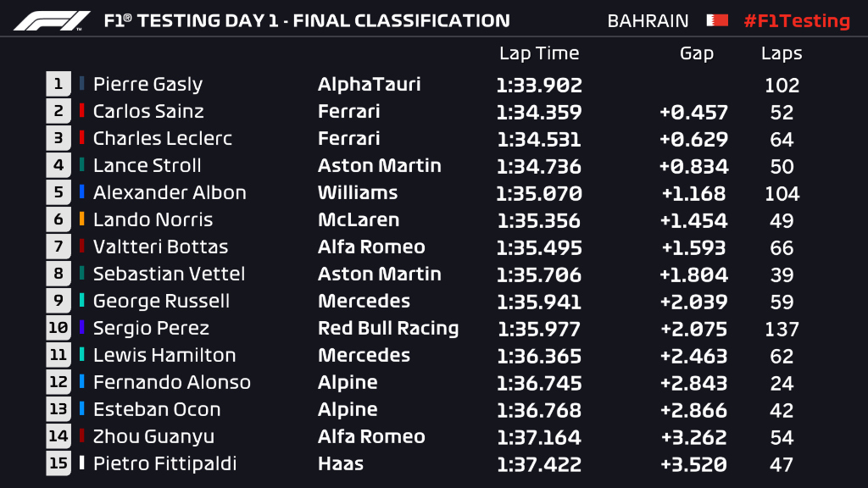Click the BAHRAIN location label

pos(648,20)
